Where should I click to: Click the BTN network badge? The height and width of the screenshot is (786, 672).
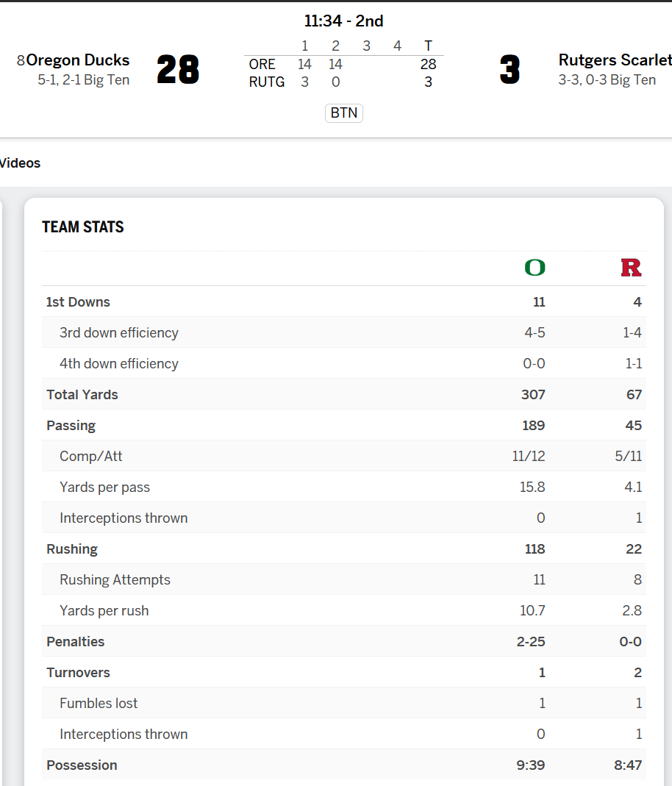[344, 112]
